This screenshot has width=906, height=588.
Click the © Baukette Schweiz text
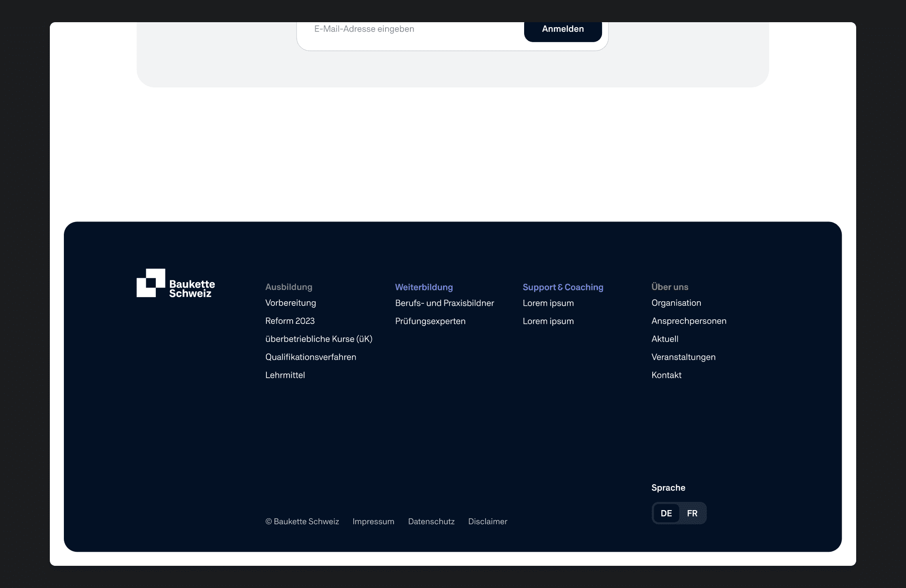coord(302,521)
